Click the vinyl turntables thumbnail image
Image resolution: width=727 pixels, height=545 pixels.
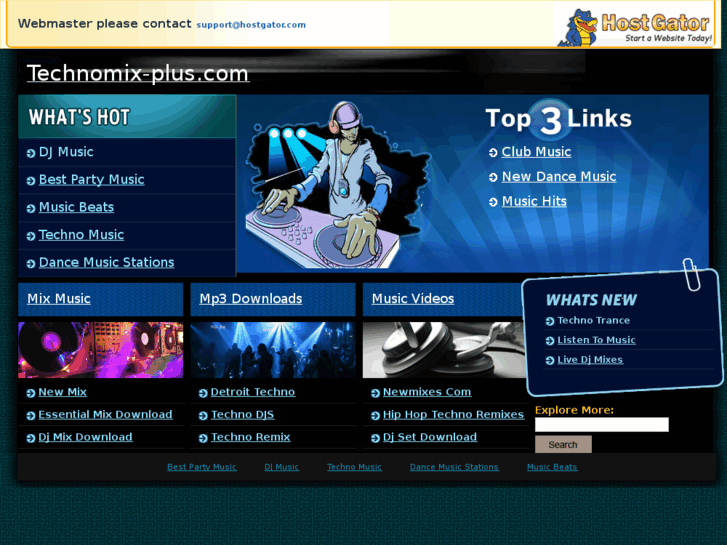101,350
